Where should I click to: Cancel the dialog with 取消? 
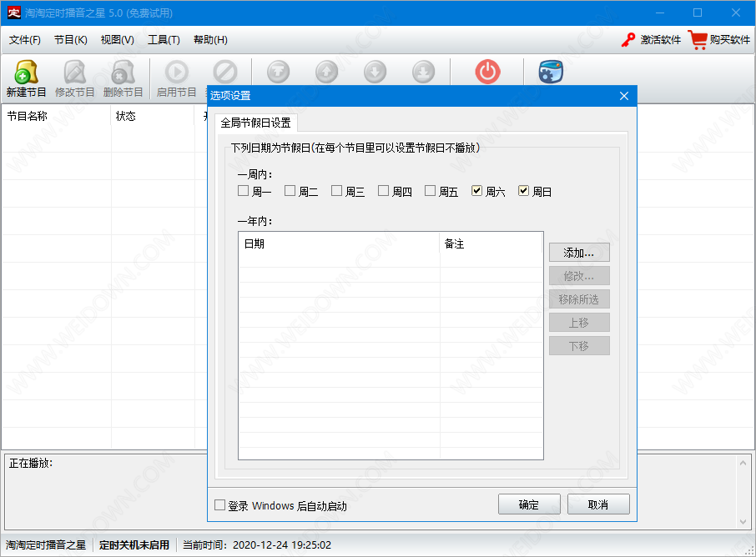click(598, 504)
